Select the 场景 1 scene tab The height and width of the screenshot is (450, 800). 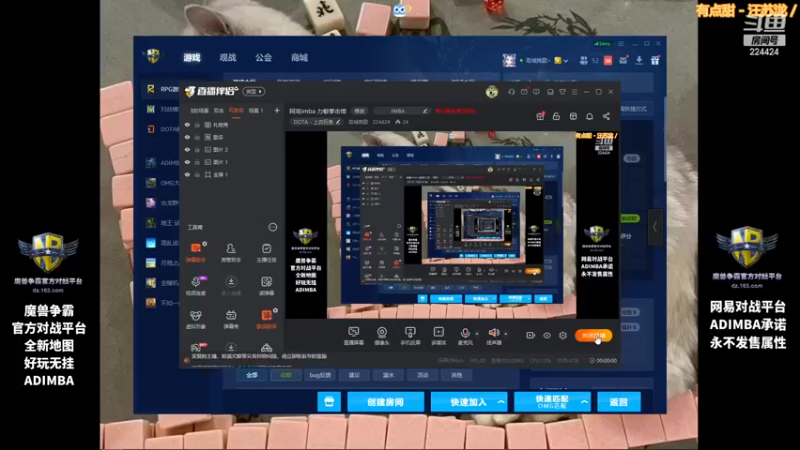click(256, 111)
